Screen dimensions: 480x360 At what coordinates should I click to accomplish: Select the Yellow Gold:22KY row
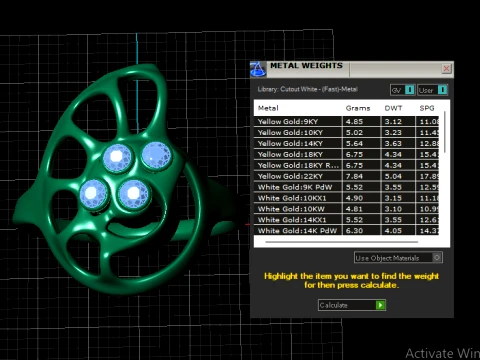[x=346, y=176]
